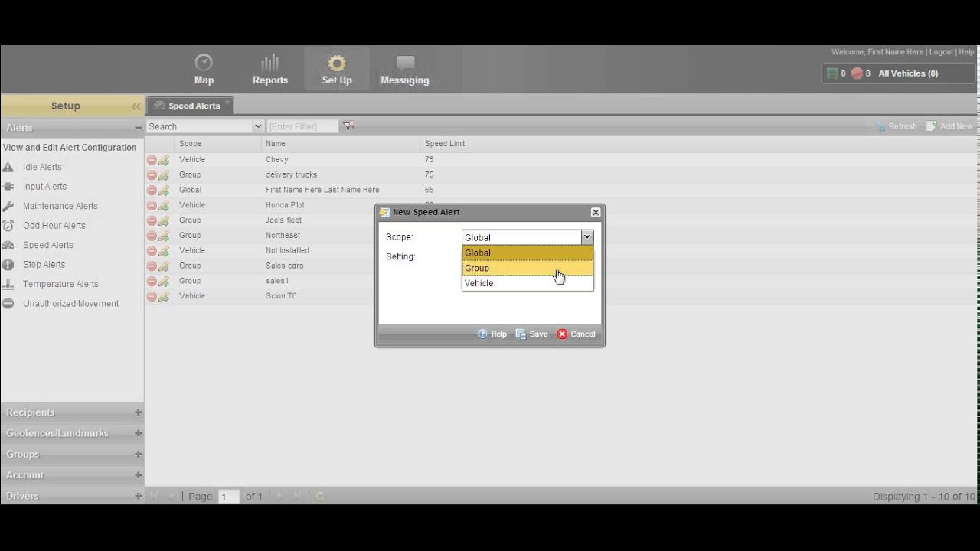Click Help in New Speed Alert dialog
980x551 pixels.
(x=492, y=334)
